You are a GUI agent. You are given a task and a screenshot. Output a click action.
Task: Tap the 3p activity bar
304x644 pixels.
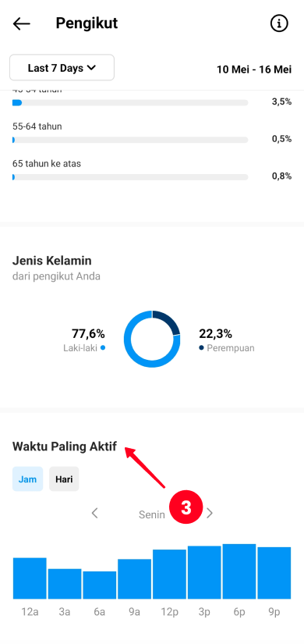(204, 572)
